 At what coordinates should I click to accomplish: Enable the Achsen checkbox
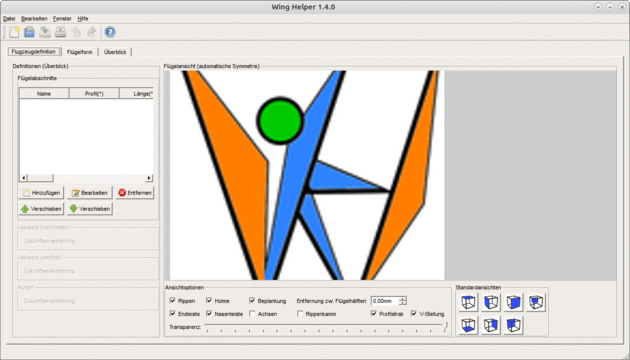tap(252, 313)
